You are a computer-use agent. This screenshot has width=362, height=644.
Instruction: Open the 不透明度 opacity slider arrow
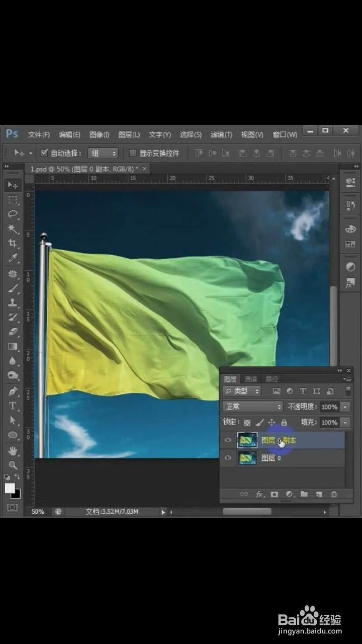tap(345, 407)
